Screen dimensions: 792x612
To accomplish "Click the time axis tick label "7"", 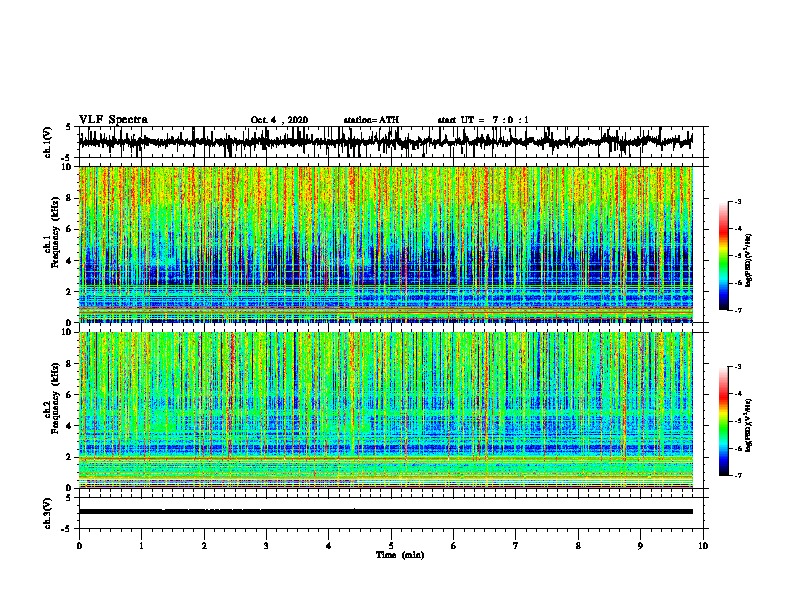I will pyautogui.click(x=516, y=546).
